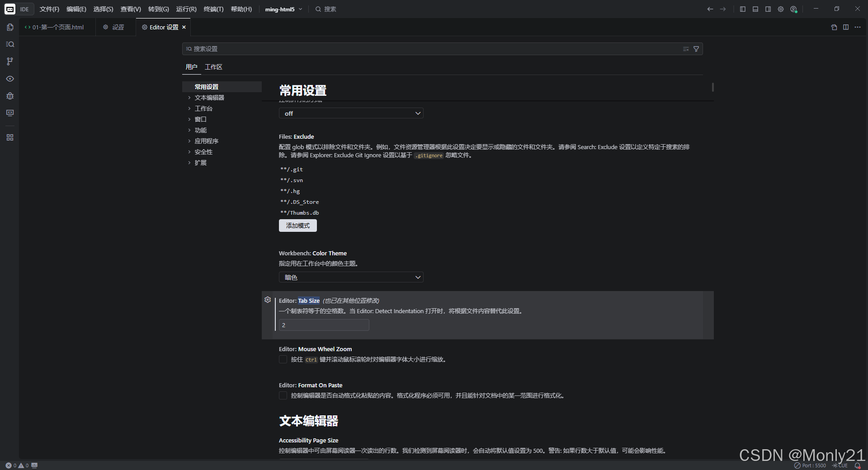Click the gear icon in title bar
The width and height of the screenshot is (868, 470).
pyautogui.click(x=781, y=9)
